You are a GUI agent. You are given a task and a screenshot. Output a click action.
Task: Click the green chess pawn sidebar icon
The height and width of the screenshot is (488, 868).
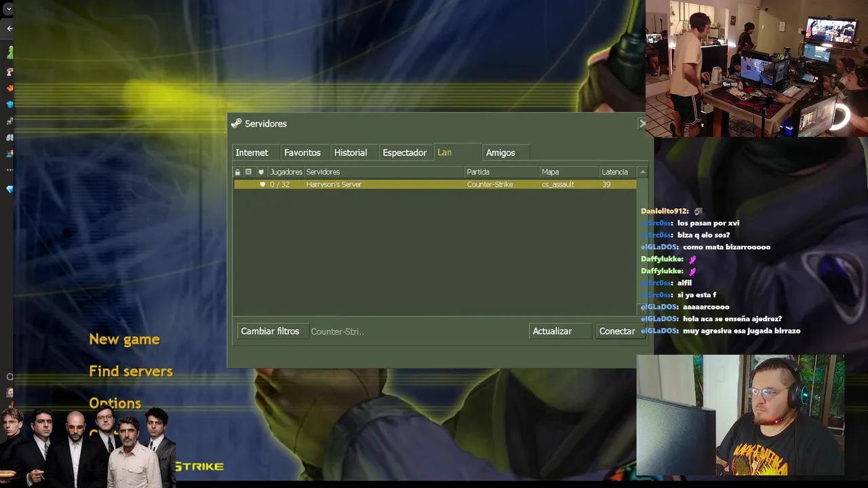(x=9, y=53)
